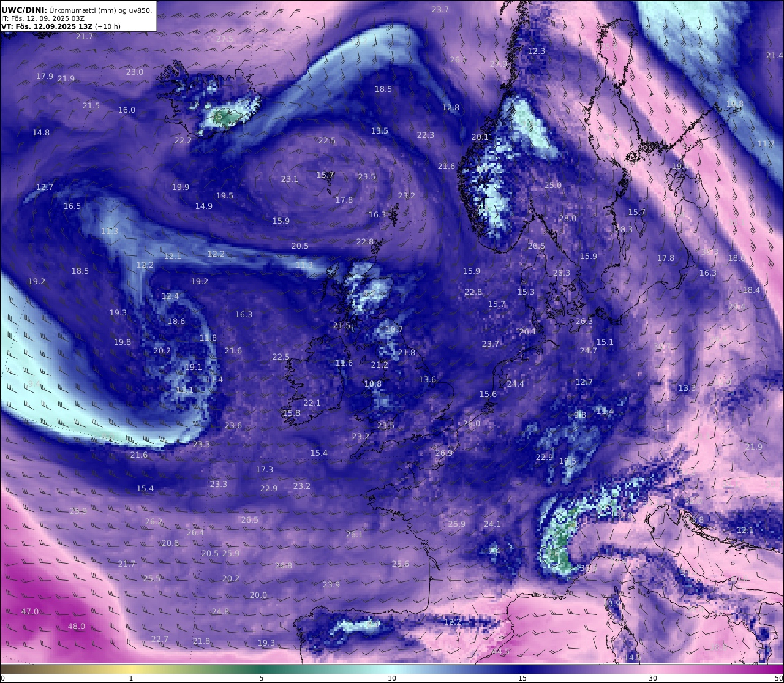Image resolution: width=784 pixels, height=683 pixels.
Task: Click the 50 tick label on the color scale
Action: (779, 678)
